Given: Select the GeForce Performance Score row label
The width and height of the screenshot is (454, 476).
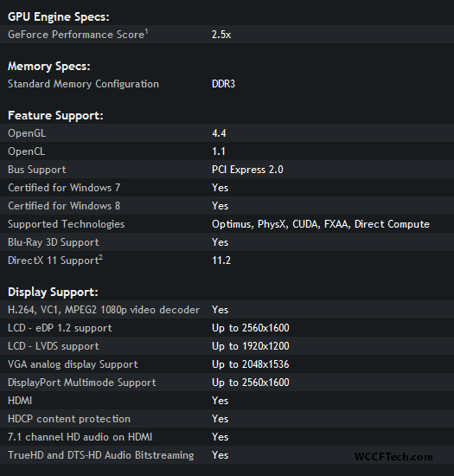Looking at the screenshot, I should (76, 35).
